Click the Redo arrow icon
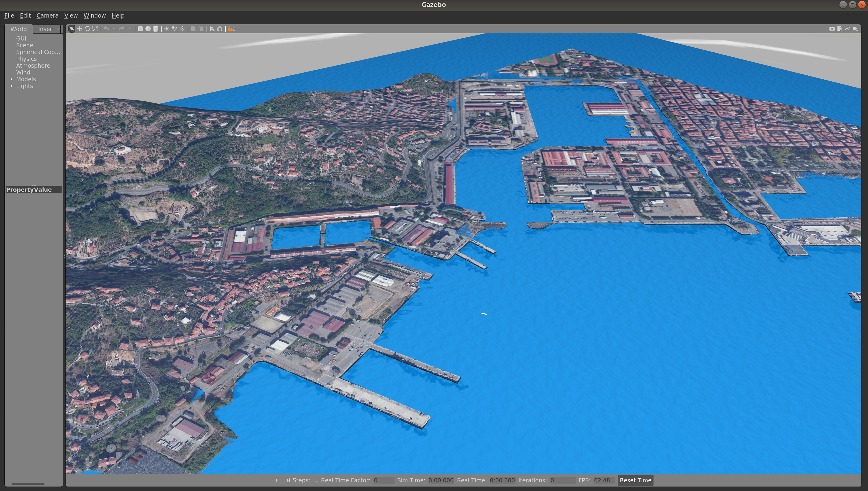 click(x=122, y=29)
